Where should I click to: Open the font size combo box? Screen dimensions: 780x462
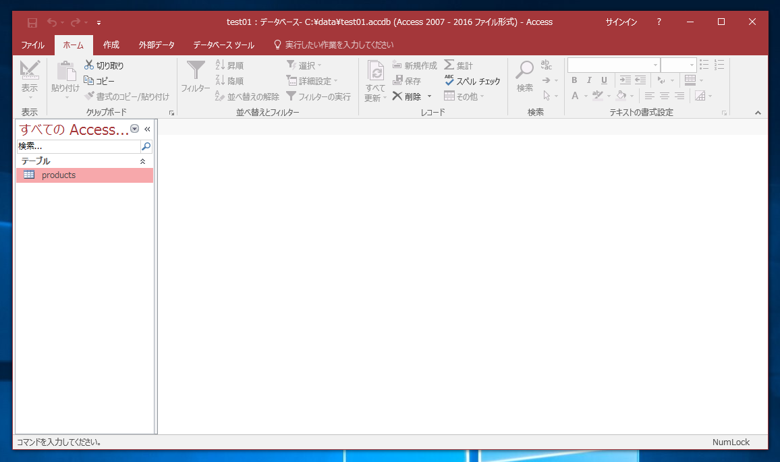pyautogui.click(x=678, y=65)
